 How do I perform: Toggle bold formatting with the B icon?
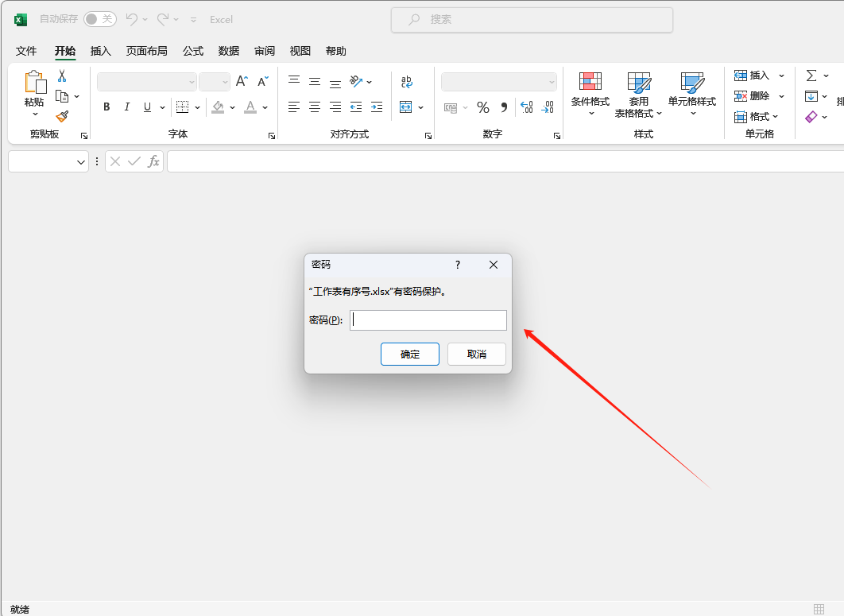(x=106, y=106)
